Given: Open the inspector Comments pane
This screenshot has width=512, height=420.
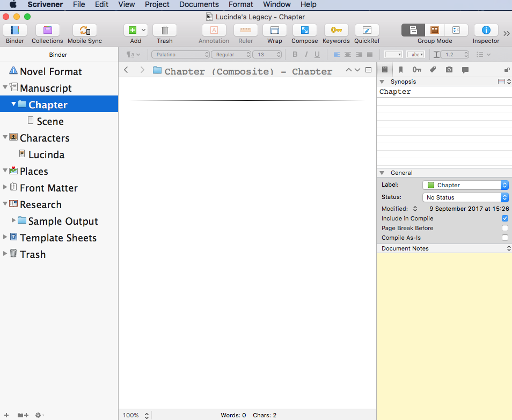Looking at the screenshot, I should tap(465, 70).
